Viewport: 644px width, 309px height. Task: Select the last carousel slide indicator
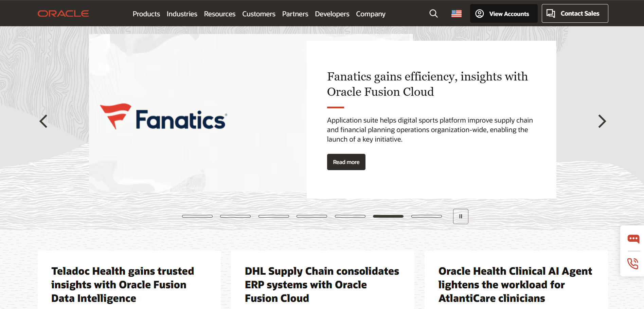(x=426, y=216)
